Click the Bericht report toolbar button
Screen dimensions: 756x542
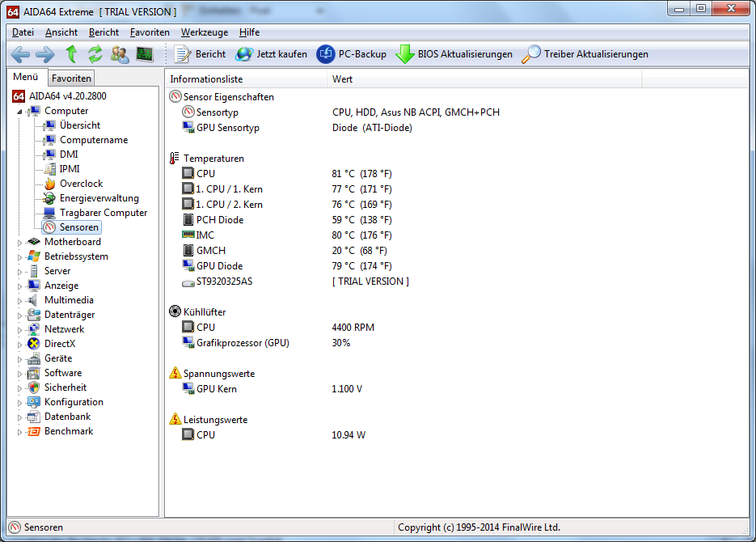coord(200,54)
